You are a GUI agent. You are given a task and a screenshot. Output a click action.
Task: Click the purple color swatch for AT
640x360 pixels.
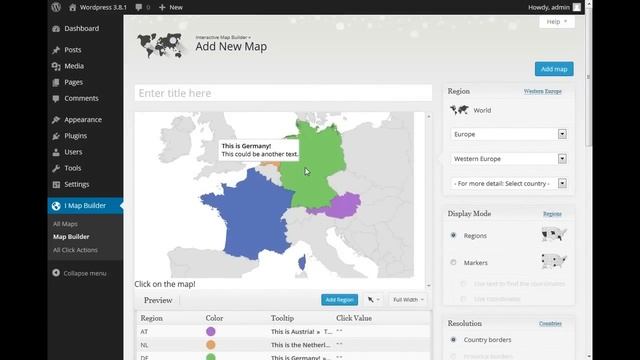click(x=211, y=331)
